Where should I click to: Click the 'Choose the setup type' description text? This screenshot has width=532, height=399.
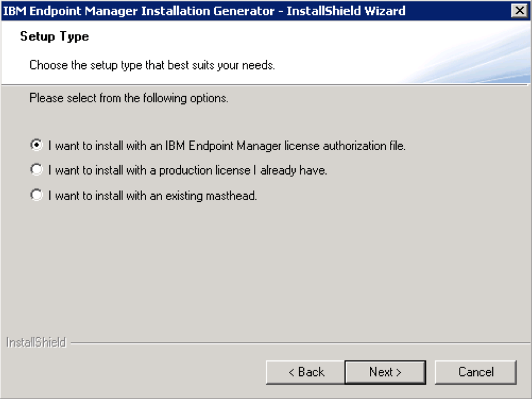tap(152, 65)
